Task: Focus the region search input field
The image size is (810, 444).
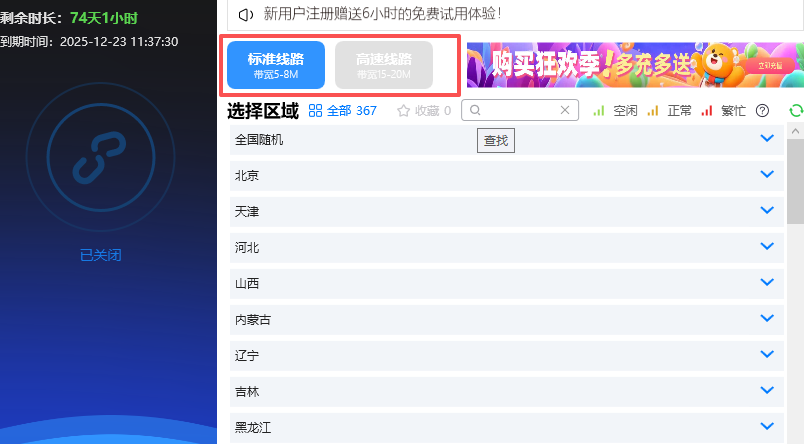Action: [x=520, y=110]
